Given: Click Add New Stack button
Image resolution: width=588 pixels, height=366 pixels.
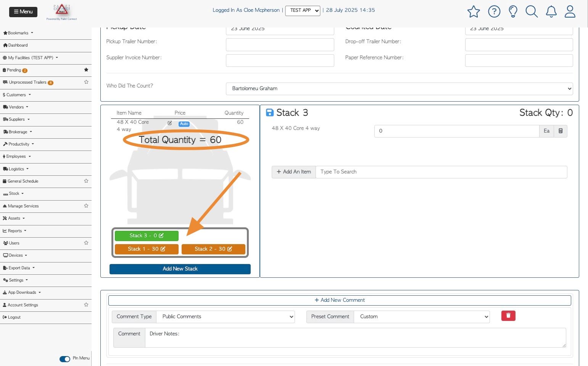Looking at the screenshot, I should coord(180,269).
